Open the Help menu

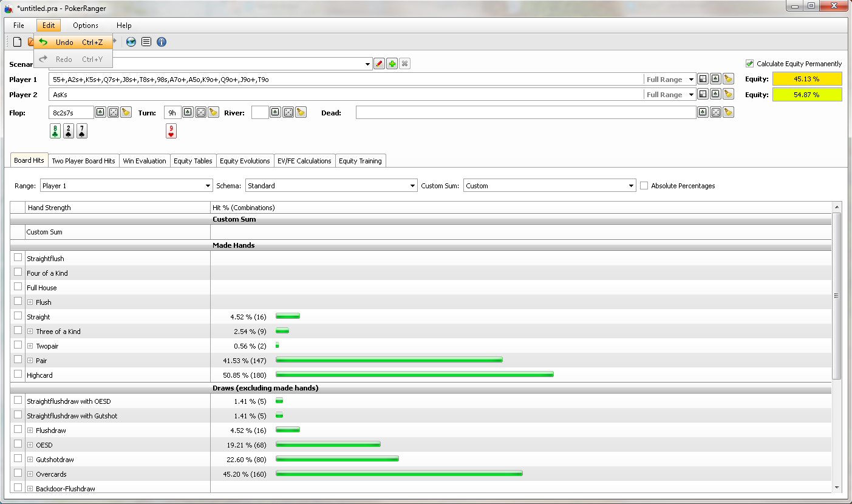[124, 26]
